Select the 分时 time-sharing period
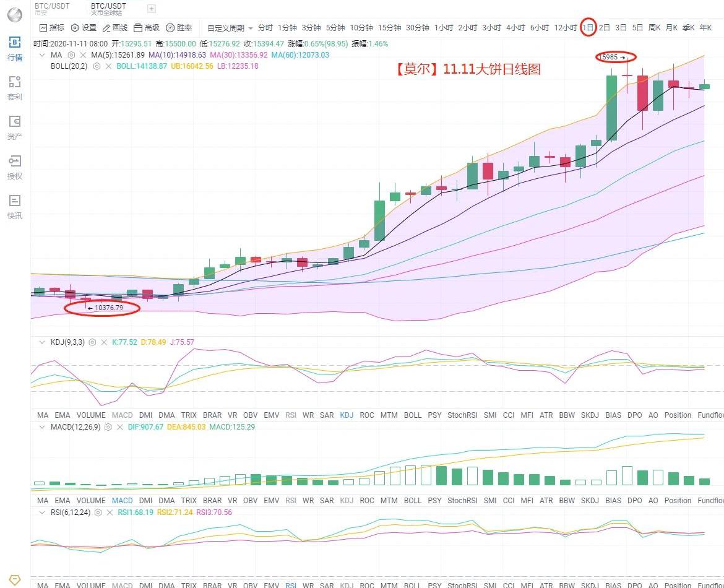Screen dimensions: 724x588 265,28
